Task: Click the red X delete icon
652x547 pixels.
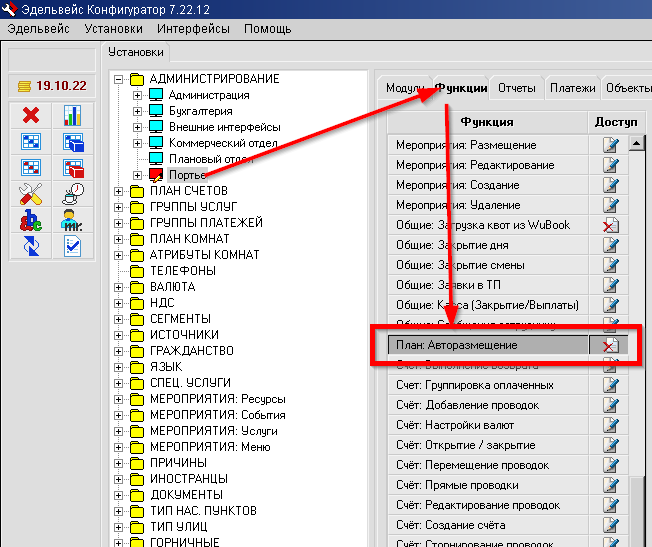Action: pyautogui.click(x=31, y=116)
